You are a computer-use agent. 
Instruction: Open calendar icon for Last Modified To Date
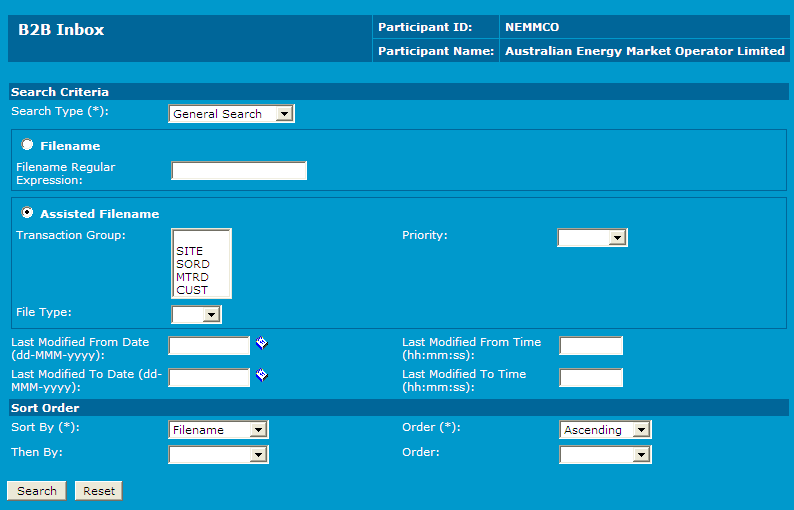pyautogui.click(x=262, y=375)
